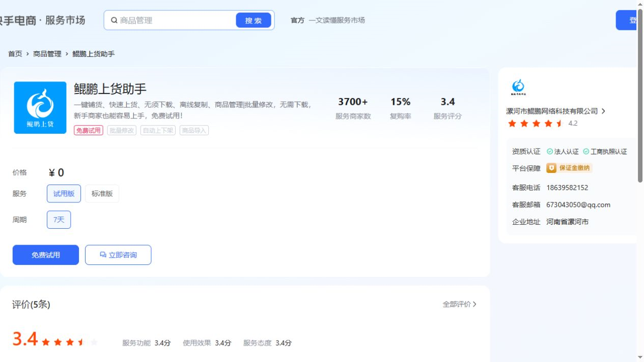Click the login button at top right
Image resolution: width=644 pixels, height=362 pixels.
pos(626,20)
